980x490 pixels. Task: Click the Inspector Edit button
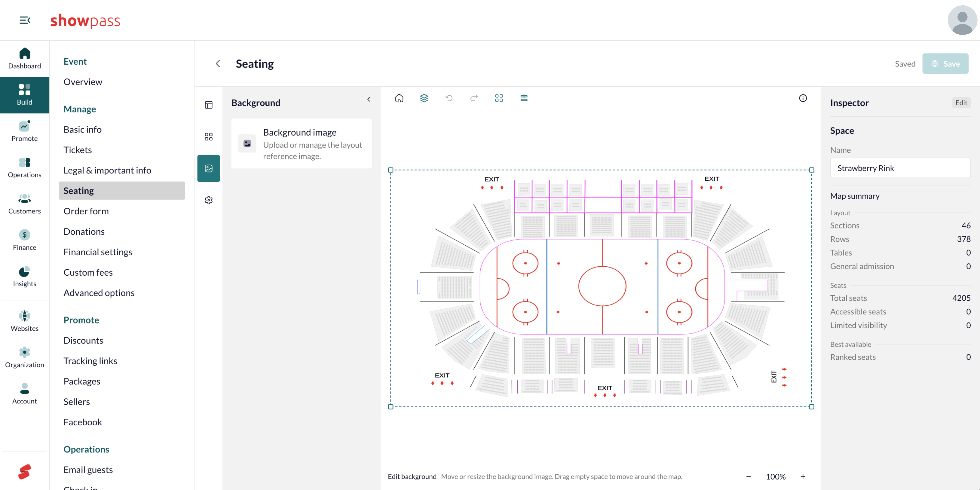click(x=961, y=103)
